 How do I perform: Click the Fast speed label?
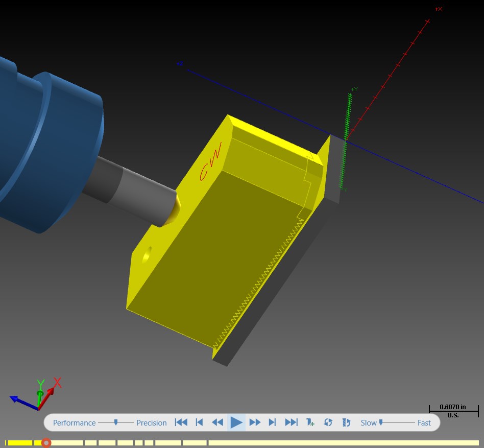pyautogui.click(x=424, y=422)
